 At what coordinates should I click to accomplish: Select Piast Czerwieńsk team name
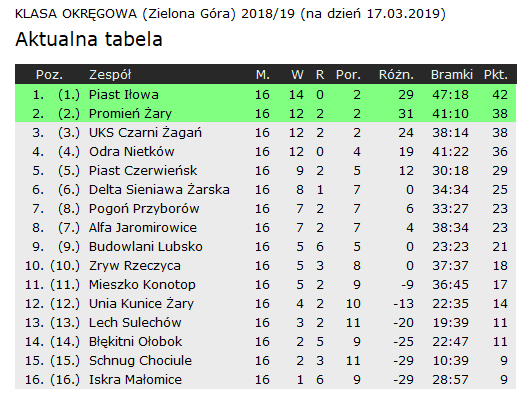click(x=143, y=170)
